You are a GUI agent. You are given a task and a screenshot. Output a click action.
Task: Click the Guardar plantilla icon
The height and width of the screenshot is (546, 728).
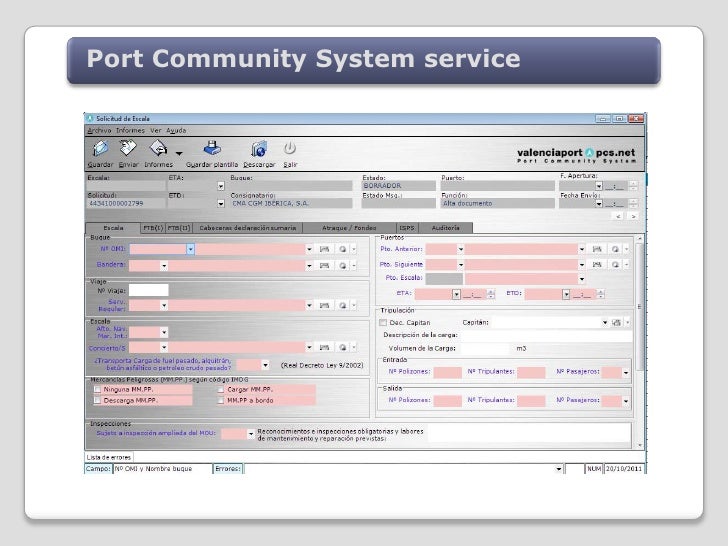[x=212, y=149]
